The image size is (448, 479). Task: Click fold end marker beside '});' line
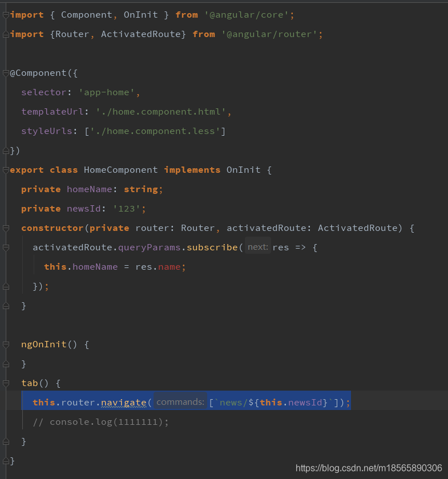click(x=6, y=286)
